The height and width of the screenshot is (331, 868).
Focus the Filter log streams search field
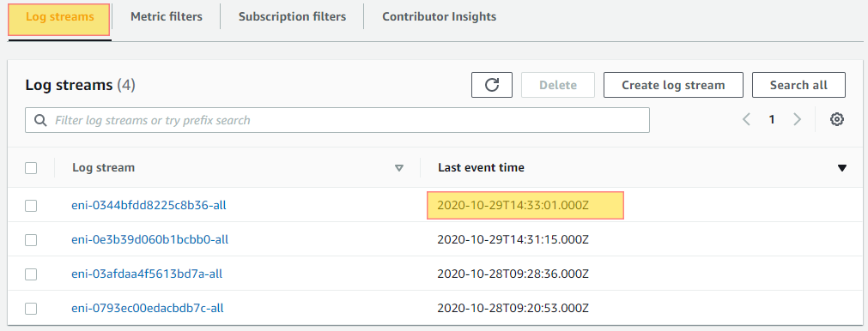coord(337,120)
